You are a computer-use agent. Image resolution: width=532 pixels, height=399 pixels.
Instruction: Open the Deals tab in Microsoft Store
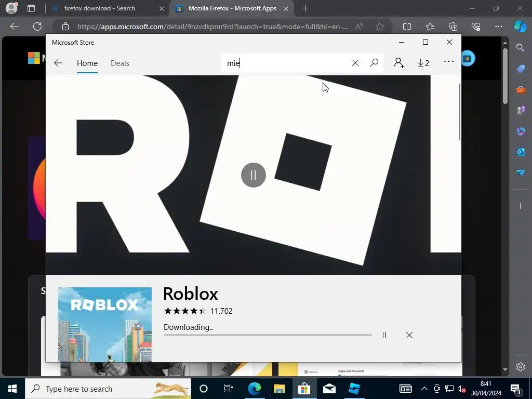[x=120, y=63]
